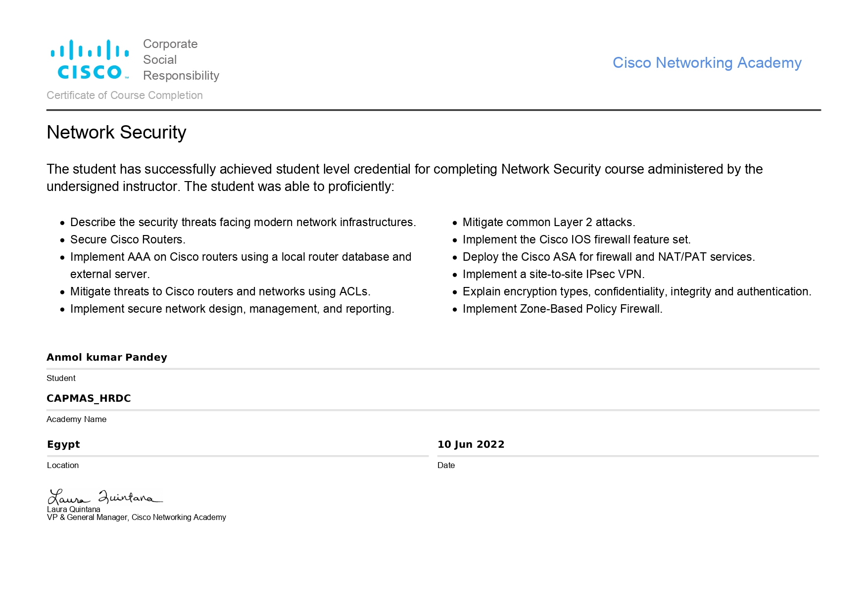The width and height of the screenshot is (868, 614).
Task: Select the printed name "Laura Quintana"
Action: [x=74, y=510]
